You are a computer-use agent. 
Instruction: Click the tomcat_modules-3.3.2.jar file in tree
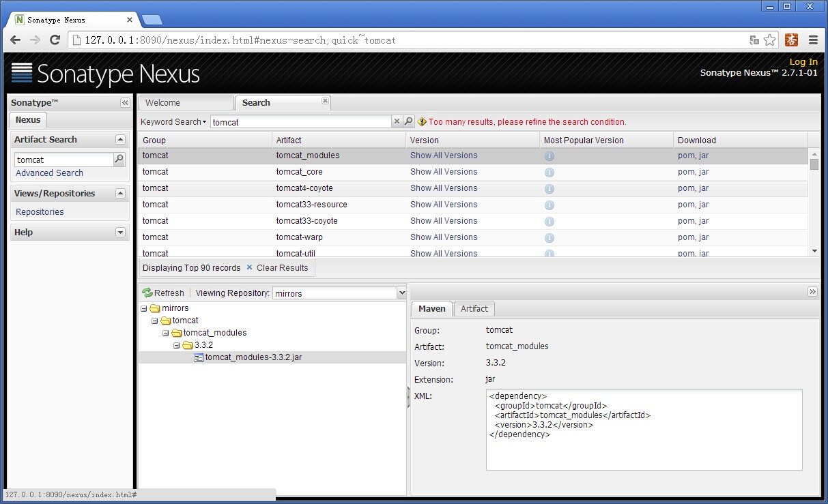pos(253,357)
